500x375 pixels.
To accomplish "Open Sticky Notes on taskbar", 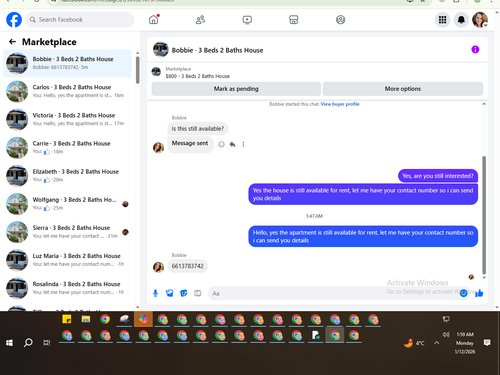I will coord(67,319).
